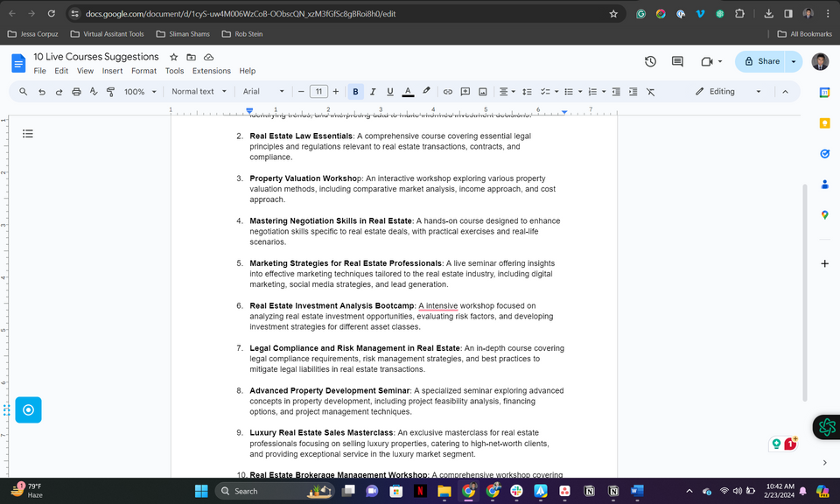Open the Format menu
This screenshot has width=840, height=504.
[144, 71]
